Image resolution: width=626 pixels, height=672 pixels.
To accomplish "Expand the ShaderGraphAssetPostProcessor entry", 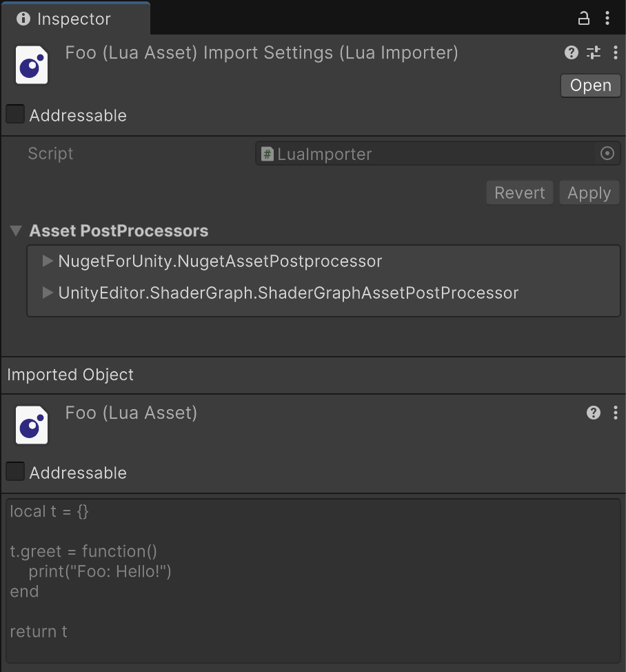I will click(48, 293).
